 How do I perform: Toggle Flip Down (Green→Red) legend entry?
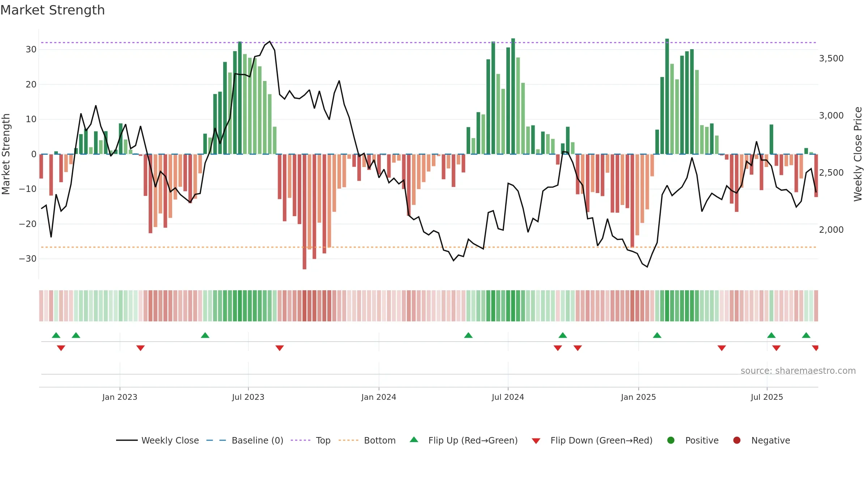pos(592,440)
